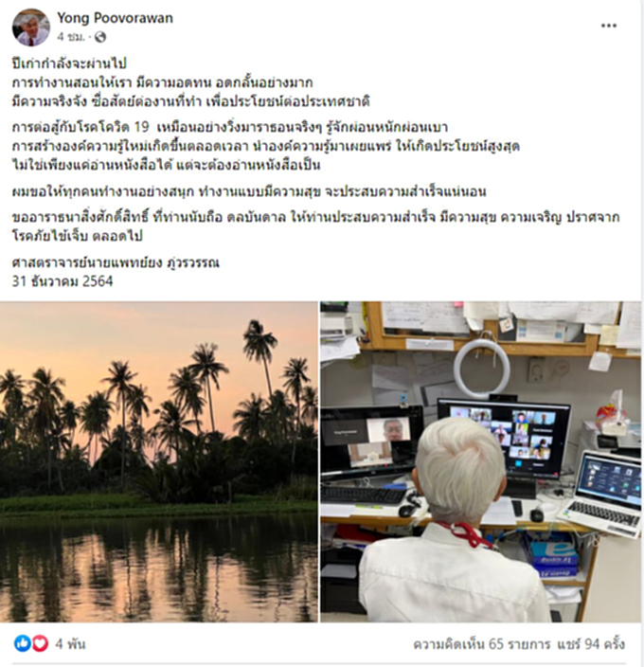Click the blue like reaction icon
The image size is (644, 667).
[x=22, y=643]
